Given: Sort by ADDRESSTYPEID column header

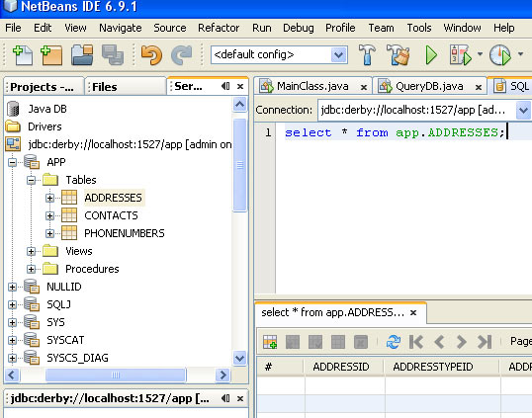Looking at the screenshot, I should point(442,367).
